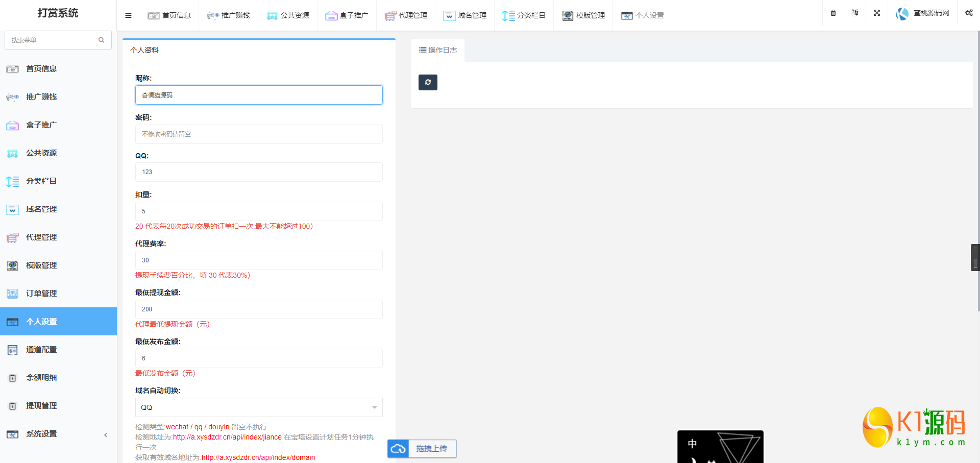Select 订单管理 in the sidebar

[x=41, y=294]
